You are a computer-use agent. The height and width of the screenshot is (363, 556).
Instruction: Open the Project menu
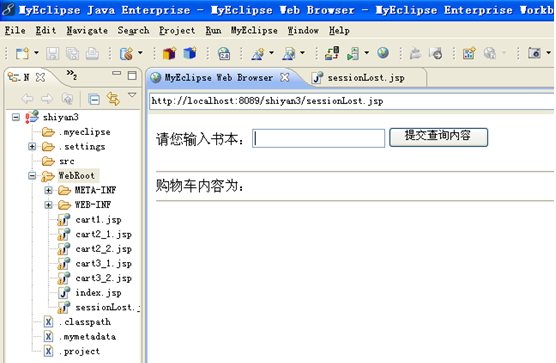pos(177,31)
